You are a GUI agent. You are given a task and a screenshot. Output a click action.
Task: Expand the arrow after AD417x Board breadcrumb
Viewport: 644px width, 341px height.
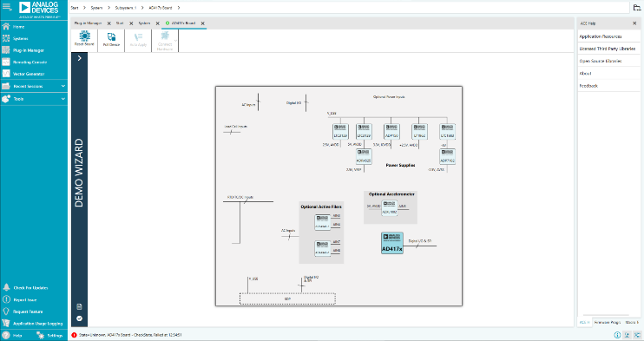point(179,8)
